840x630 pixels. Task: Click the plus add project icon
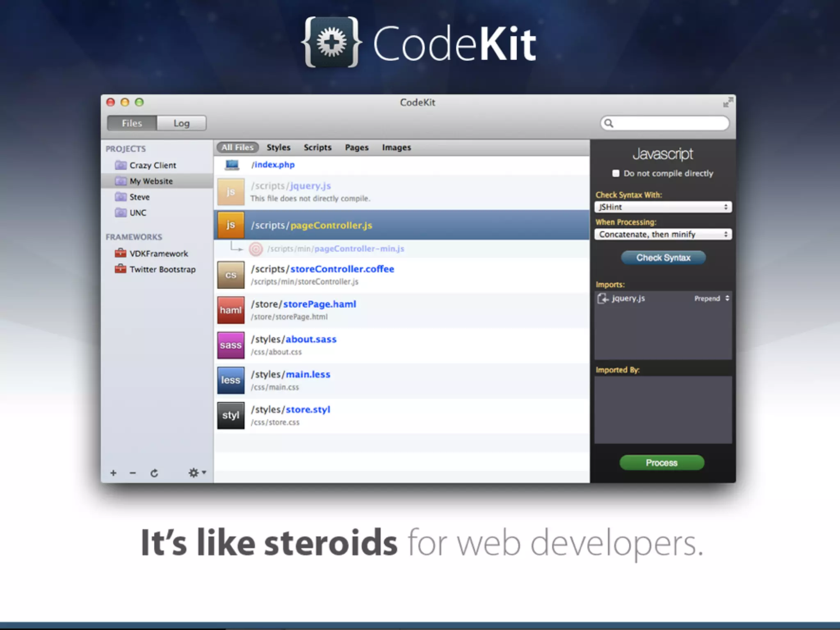coord(113,473)
